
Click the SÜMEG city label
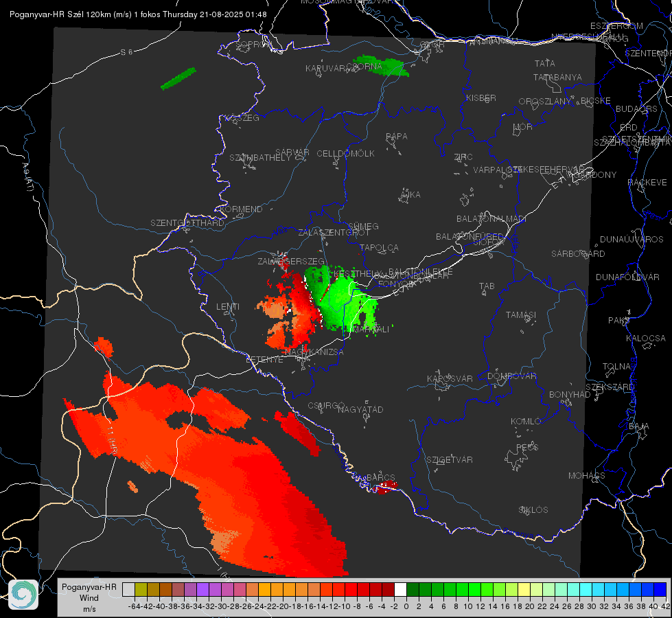pos(363,227)
